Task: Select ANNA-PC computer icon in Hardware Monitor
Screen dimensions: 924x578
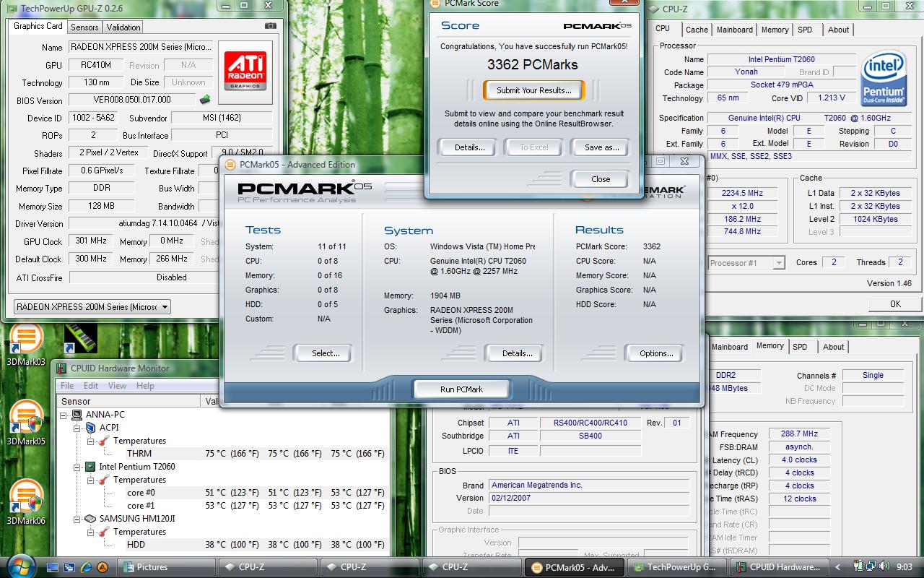Action: click(x=76, y=415)
